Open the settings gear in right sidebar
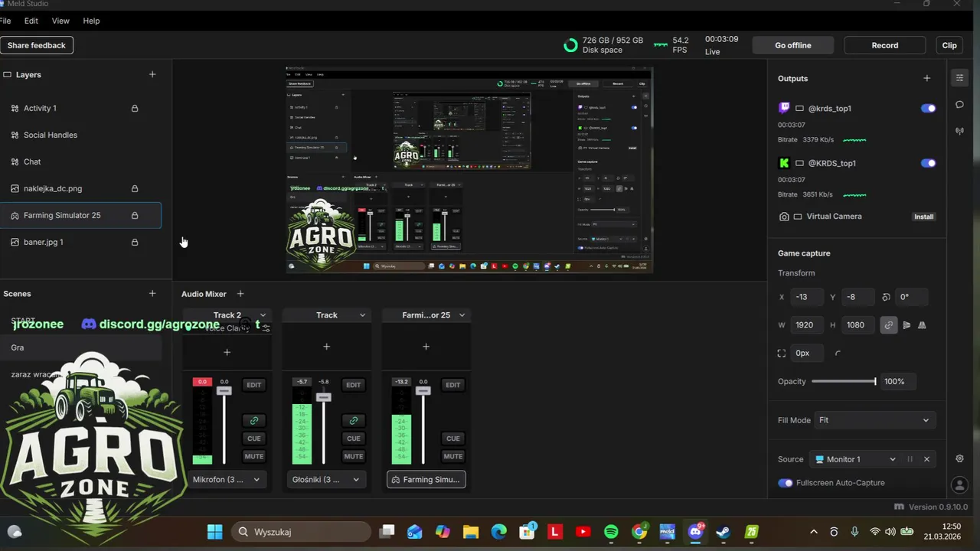This screenshot has height=551, width=980. pyautogui.click(x=959, y=458)
